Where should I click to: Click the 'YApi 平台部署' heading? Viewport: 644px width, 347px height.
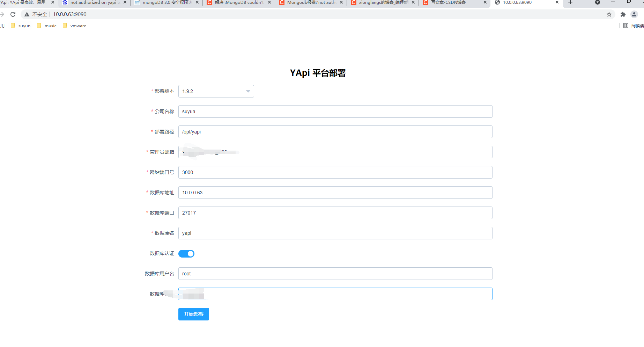click(318, 73)
